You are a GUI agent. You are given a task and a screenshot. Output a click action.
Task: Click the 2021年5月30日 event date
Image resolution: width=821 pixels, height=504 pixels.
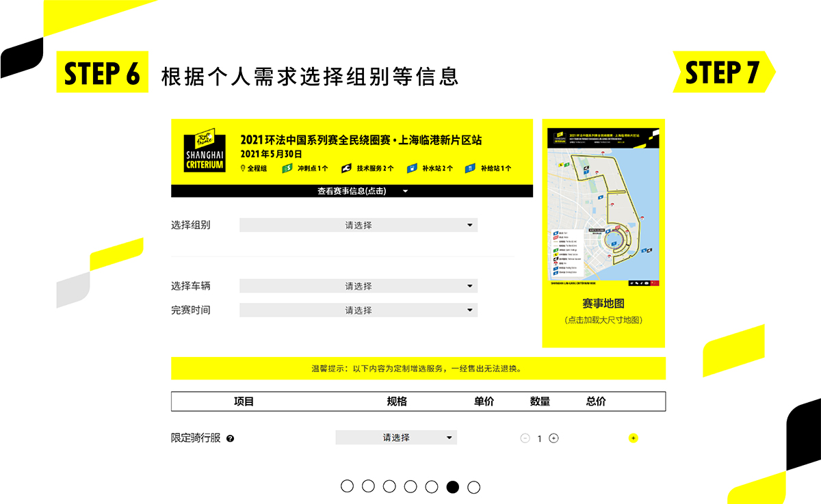(x=272, y=154)
